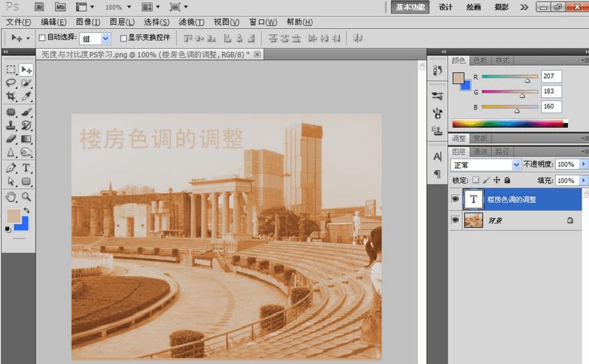The image size is (589, 364).
Task: Select the Hand tool
Action: (x=11, y=196)
